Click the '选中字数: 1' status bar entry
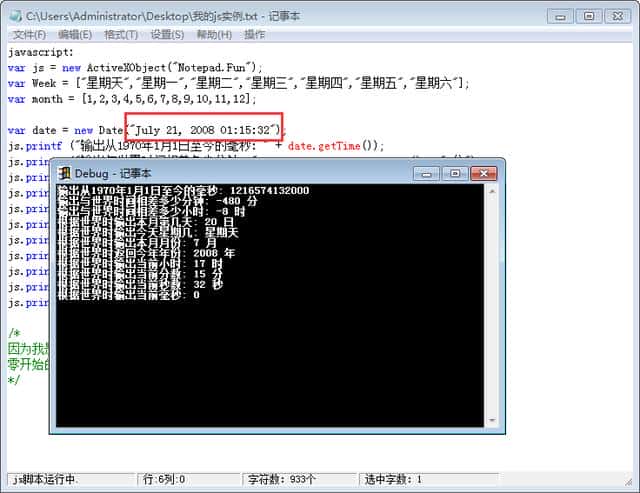640x493 pixels. [429, 479]
